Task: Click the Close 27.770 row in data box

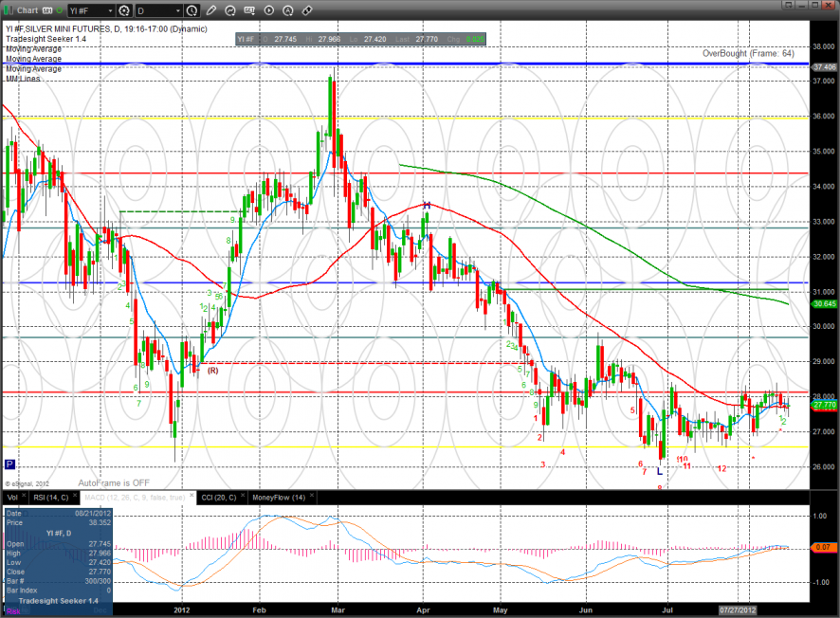Action: click(59, 572)
